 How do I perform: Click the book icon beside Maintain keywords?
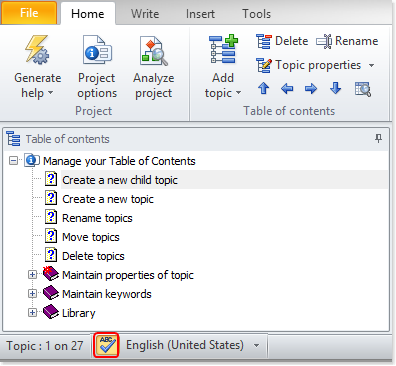pyautogui.click(x=51, y=293)
